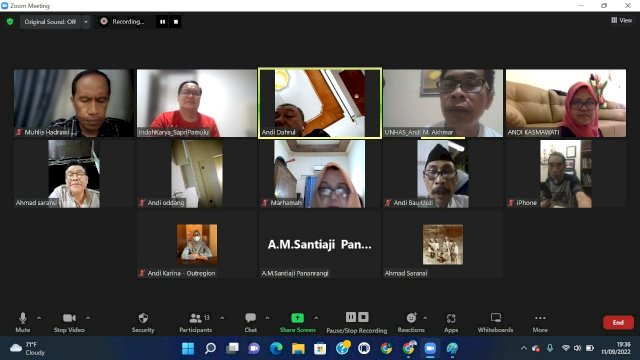This screenshot has width=640, height=360.
Task: Expand arrow next to Reactions
Action: coord(425,318)
